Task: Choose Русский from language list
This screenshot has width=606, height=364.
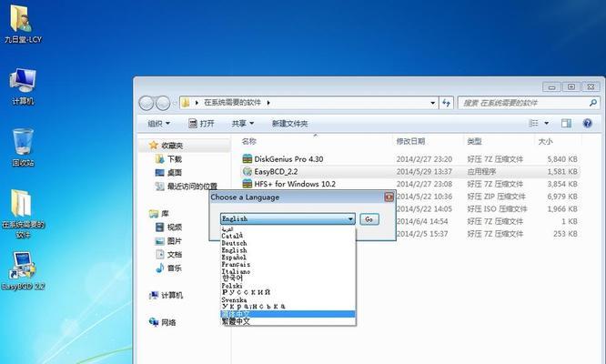Action: (288, 292)
